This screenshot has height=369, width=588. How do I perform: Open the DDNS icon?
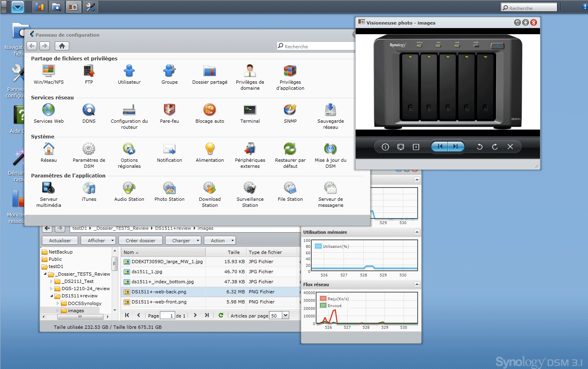click(89, 110)
